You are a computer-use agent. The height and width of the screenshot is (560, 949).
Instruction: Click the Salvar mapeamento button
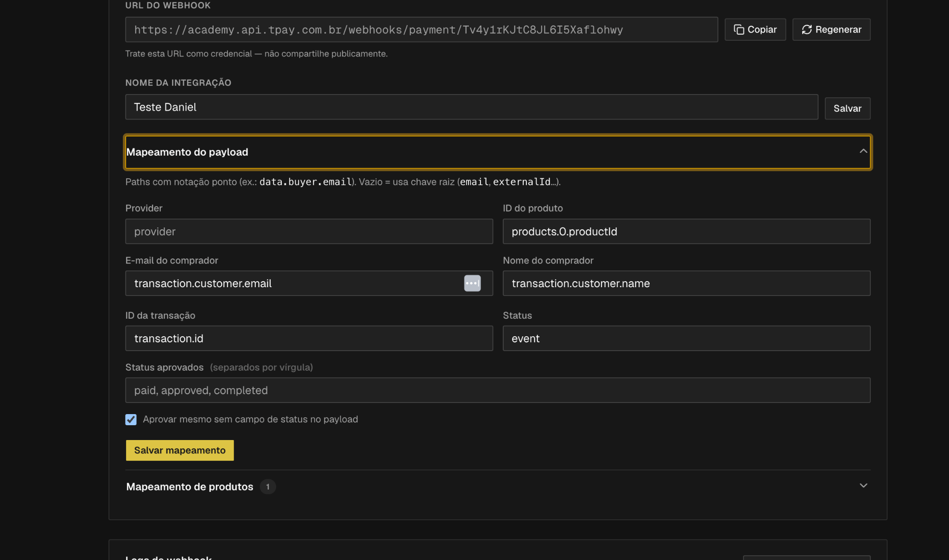tap(180, 450)
